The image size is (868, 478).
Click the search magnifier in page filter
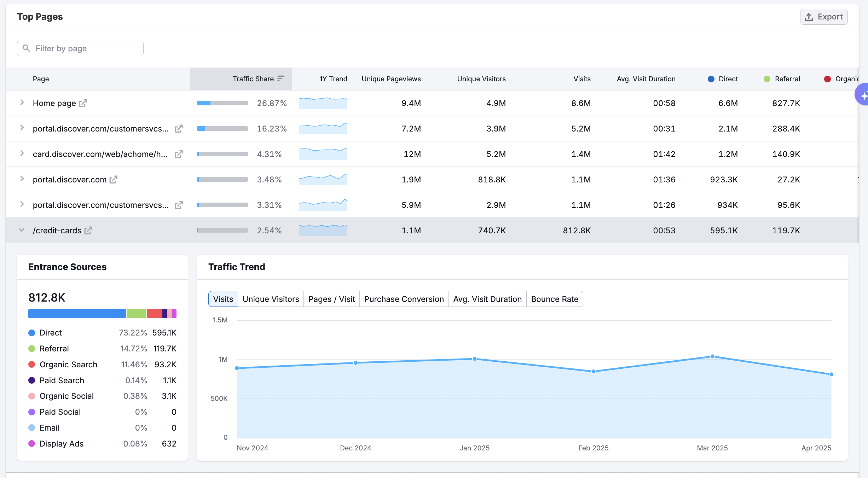pos(27,48)
